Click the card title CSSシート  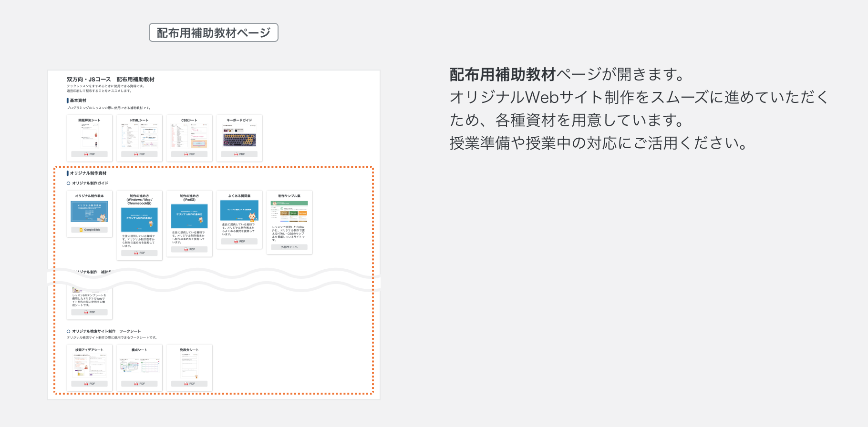click(189, 120)
